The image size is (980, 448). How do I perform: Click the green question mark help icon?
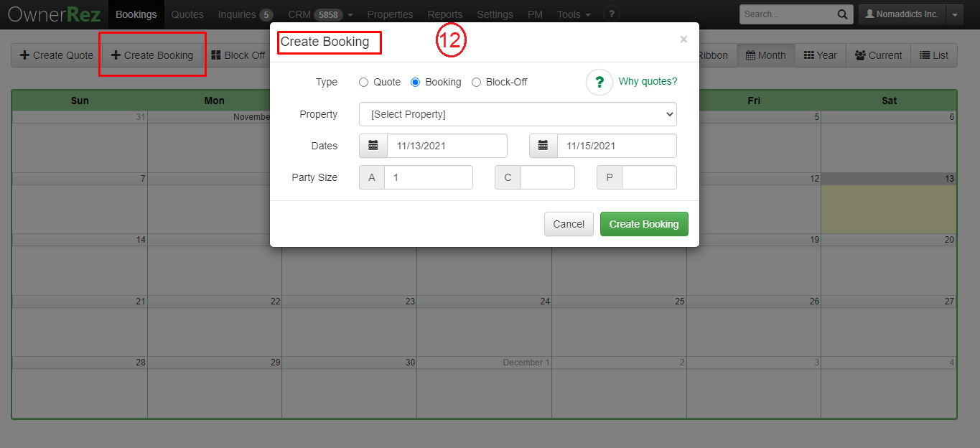point(599,82)
